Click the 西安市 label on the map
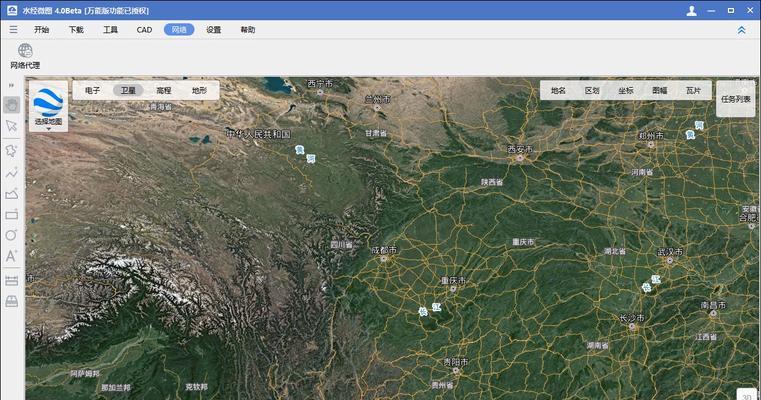The width and height of the screenshot is (761, 400). [520, 150]
